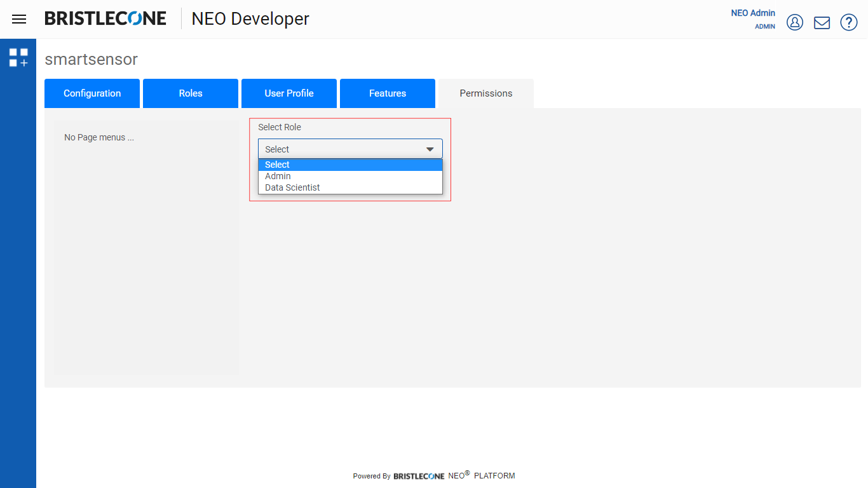Pick the Admin role option
Viewport: 868px width, 488px height.
coord(350,176)
